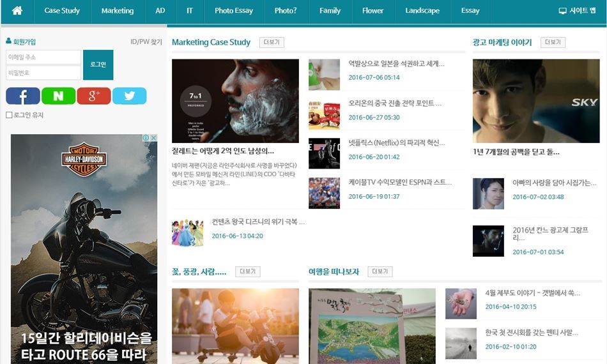Open the painted map travel photo
The image size is (607, 364).
pyautogui.click(x=372, y=326)
